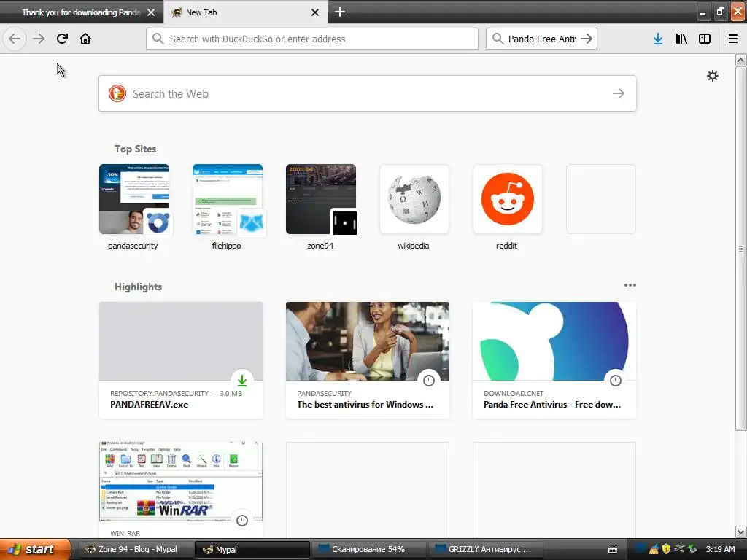The height and width of the screenshot is (560, 747).
Task: Select the New Tab tab
Action: pyautogui.click(x=245, y=12)
